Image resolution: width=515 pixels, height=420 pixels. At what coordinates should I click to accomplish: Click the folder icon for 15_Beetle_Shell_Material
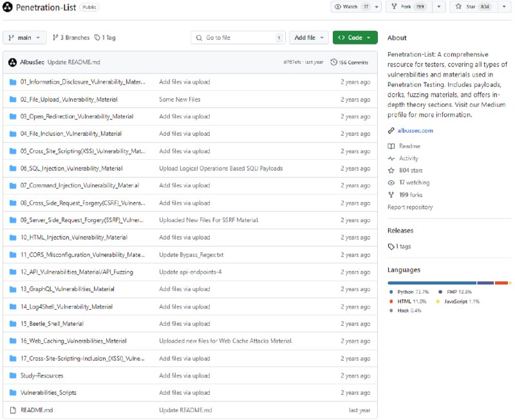click(x=13, y=324)
